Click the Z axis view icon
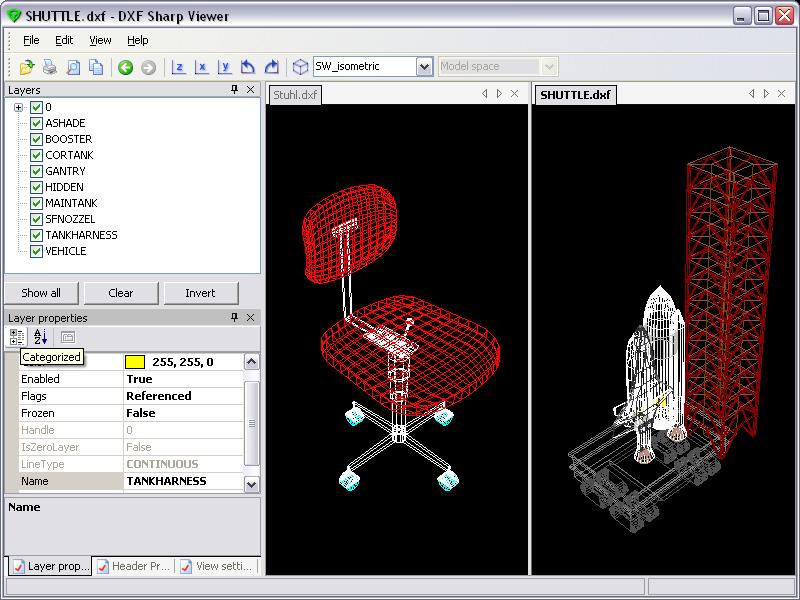This screenshot has width=800, height=600. [179, 67]
